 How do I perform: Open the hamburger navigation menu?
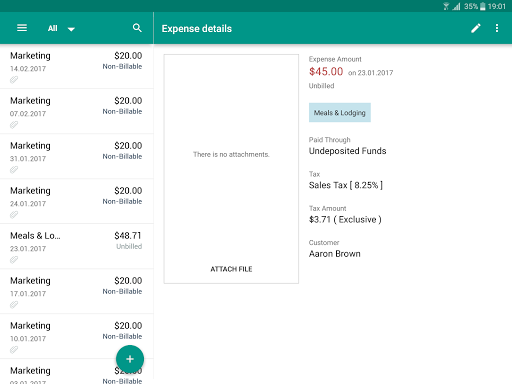coord(22,28)
